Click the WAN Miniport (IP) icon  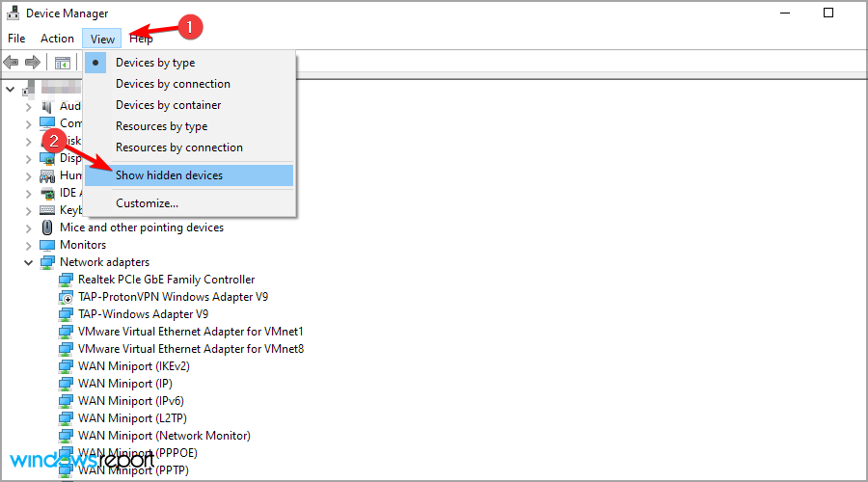coord(66,384)
